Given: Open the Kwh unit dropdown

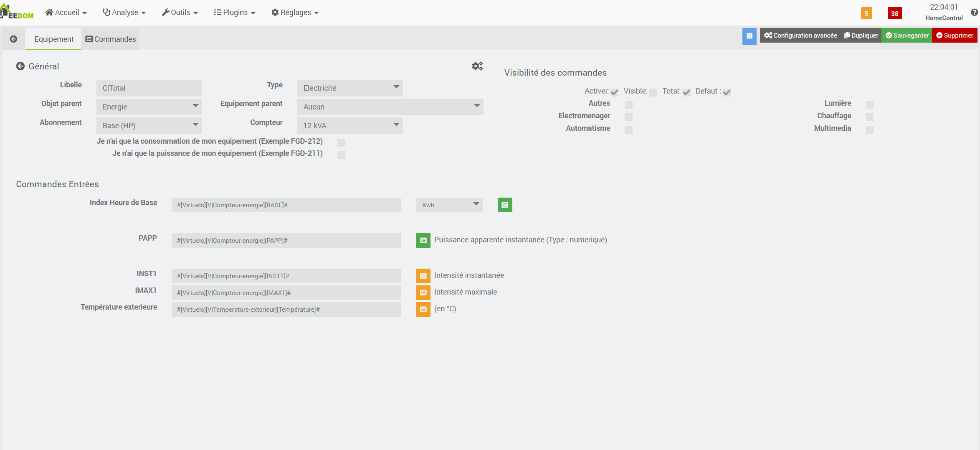Looking at the screenshot, I should pyautogui.click(x=449, y=205).
